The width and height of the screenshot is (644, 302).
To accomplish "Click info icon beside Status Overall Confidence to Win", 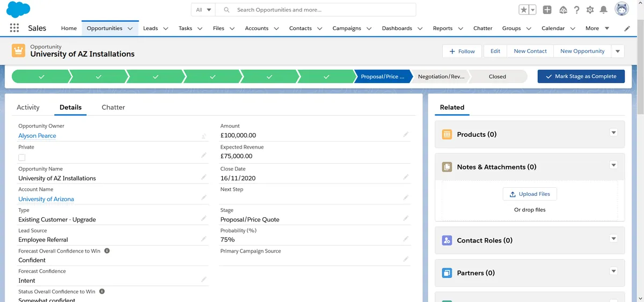I will click(101, 291).
